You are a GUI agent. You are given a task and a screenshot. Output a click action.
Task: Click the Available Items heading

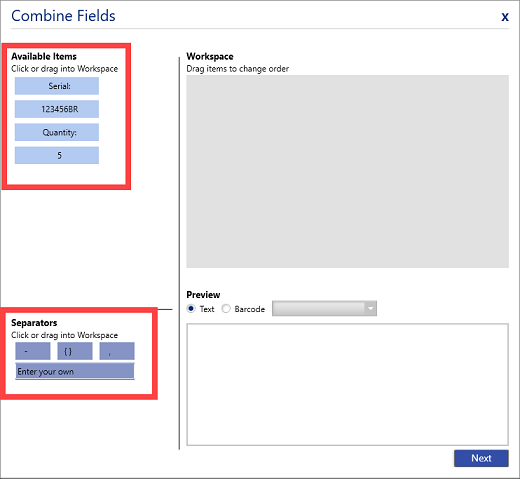click(x=44, y=56)
